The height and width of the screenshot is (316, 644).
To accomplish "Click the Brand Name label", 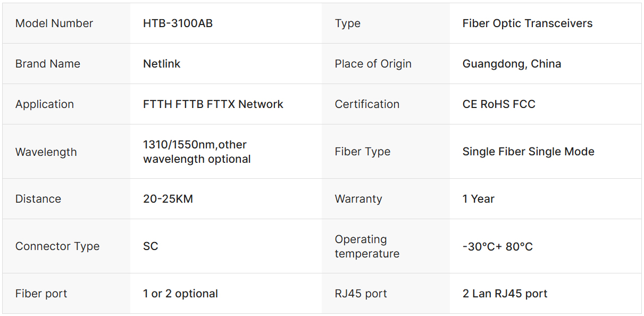I will (x=48, y=64).
